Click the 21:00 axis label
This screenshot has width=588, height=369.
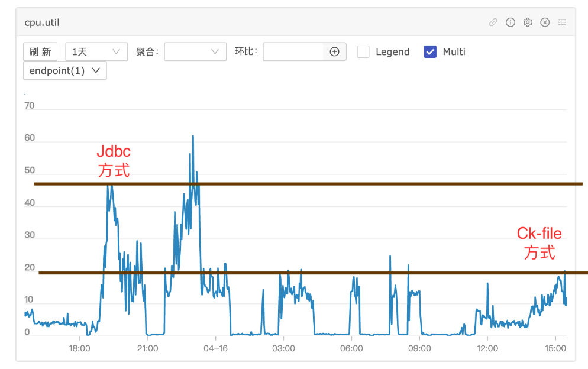147,348
